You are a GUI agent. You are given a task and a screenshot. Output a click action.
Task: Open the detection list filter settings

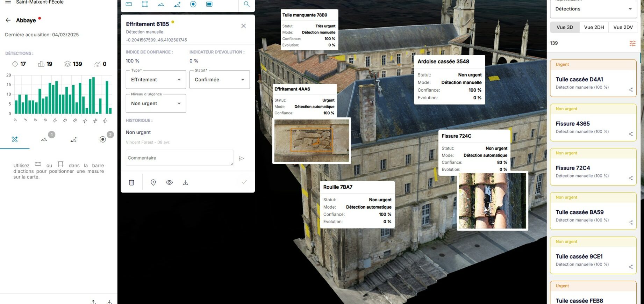point(632,43)
